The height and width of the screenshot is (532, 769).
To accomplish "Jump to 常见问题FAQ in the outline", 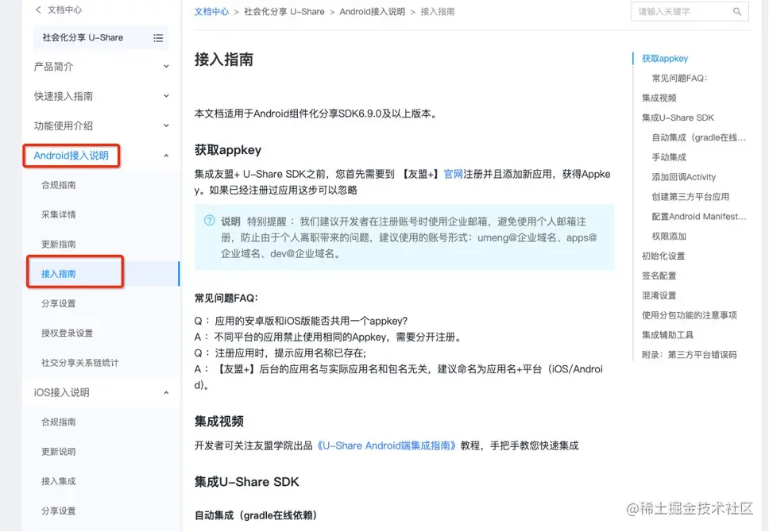I will [x=679, y=78].
